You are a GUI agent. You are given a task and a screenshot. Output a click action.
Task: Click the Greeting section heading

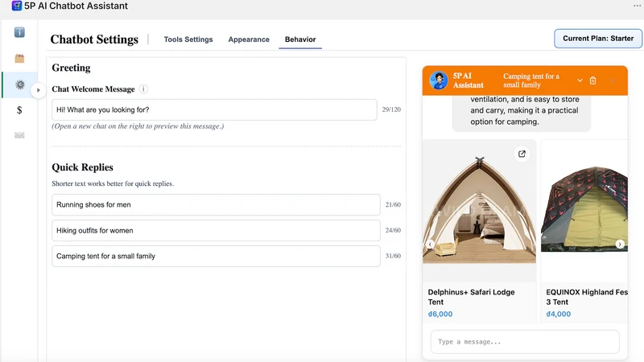tap(71, 68)
